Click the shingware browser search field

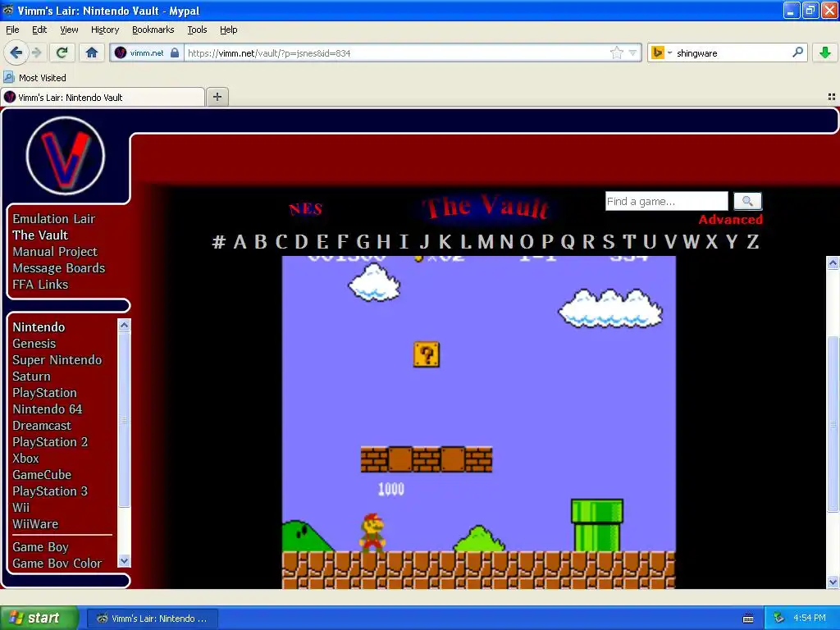coord(731,52)
